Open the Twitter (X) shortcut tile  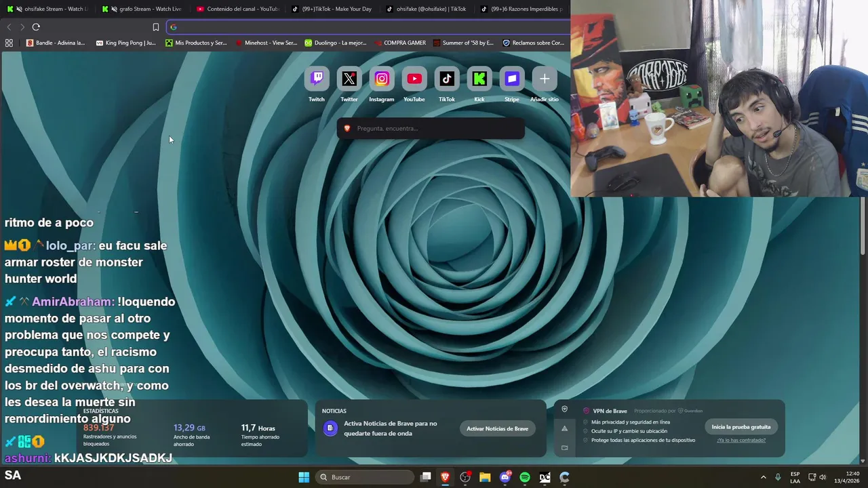click(x=349, y=79)
